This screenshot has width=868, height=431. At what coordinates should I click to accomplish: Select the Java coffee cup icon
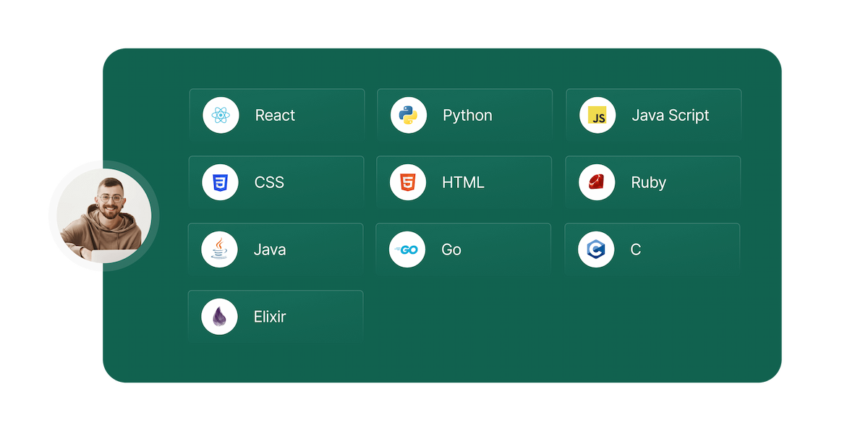[219, 249]
